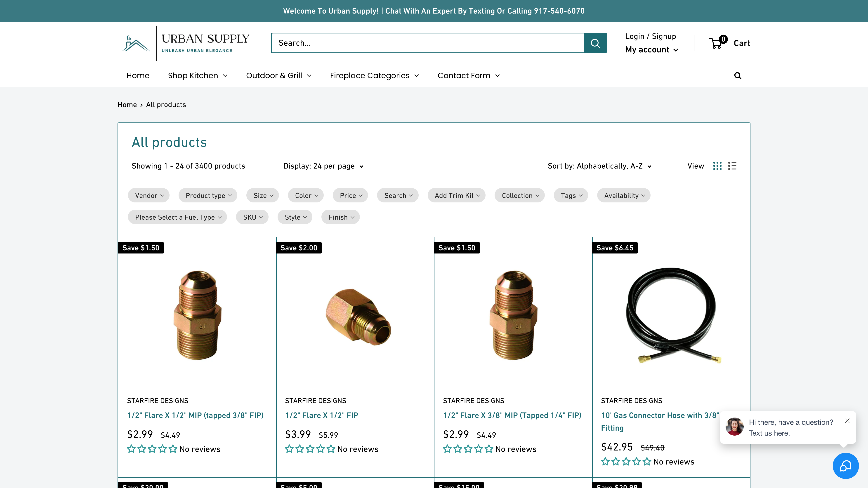
Task: Expand the Vendor filter
Action: (149, 195)
